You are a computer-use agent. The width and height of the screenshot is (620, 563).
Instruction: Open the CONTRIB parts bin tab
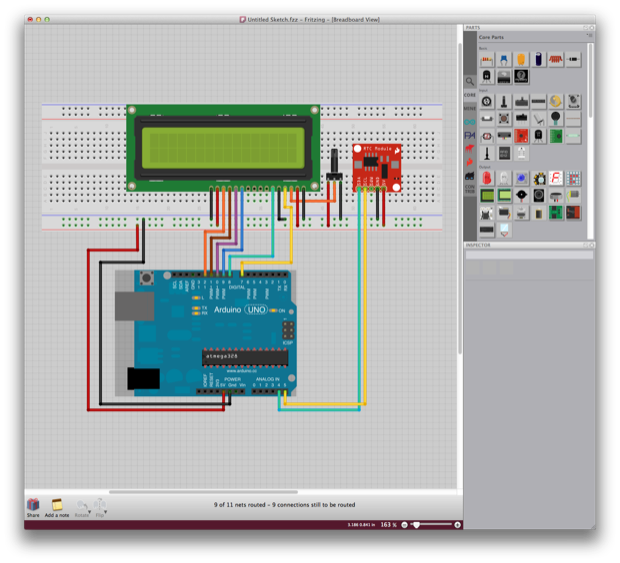pyautogui.click(x=470, y=189)
